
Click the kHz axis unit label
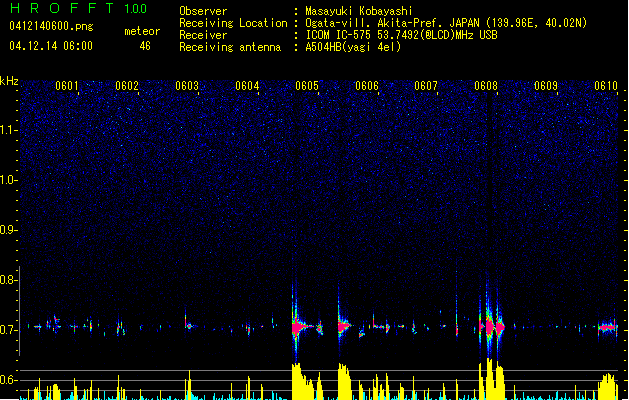click(9, 81)
